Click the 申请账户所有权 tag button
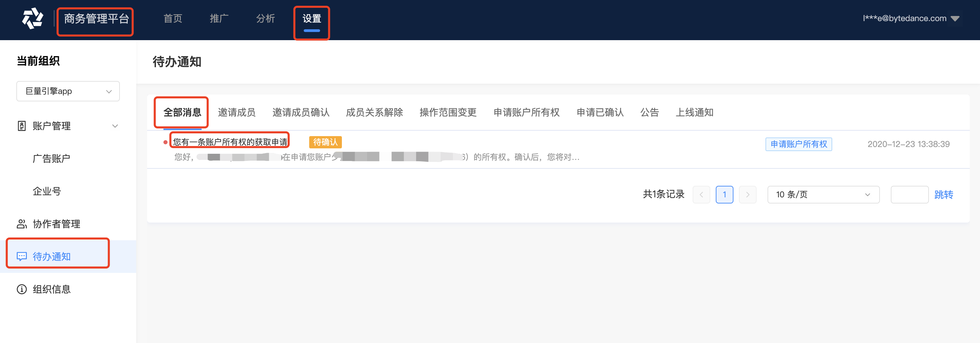Image resolution: width=980 pixels, height=343 pixels. (799, 144)
